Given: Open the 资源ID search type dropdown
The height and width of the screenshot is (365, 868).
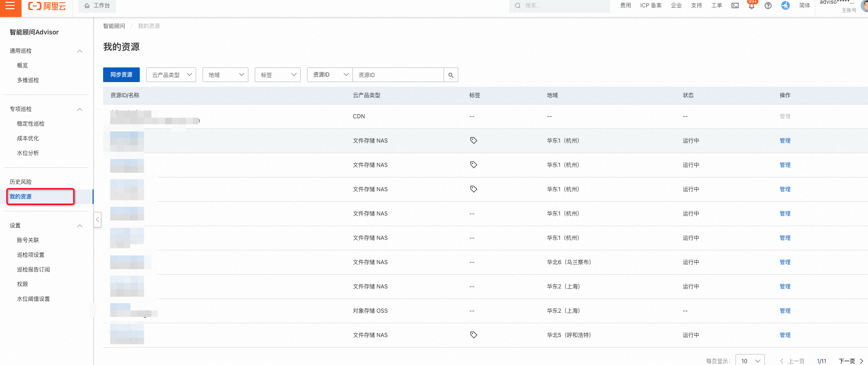Looking at the screenshot, I should [x=330, y=75].
